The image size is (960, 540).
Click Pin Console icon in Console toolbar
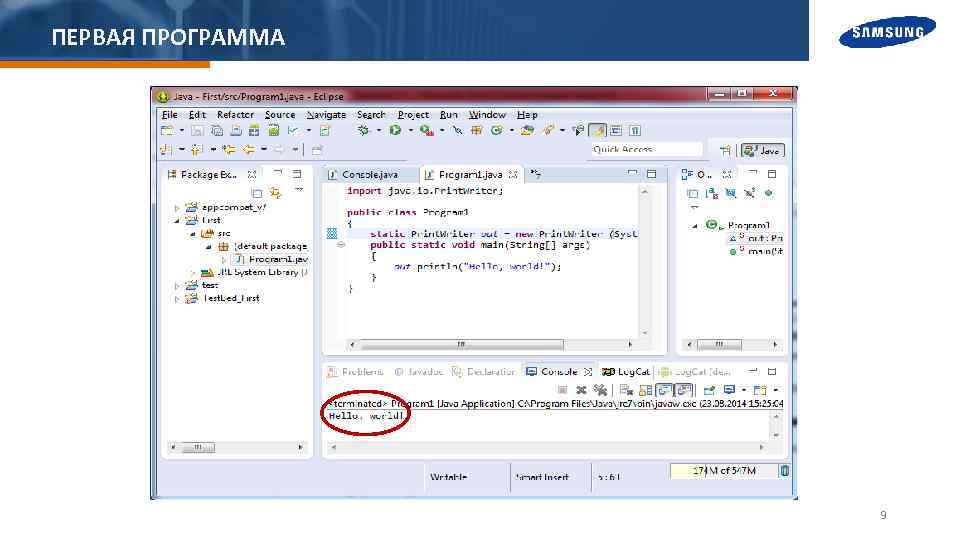pos(709,390)
